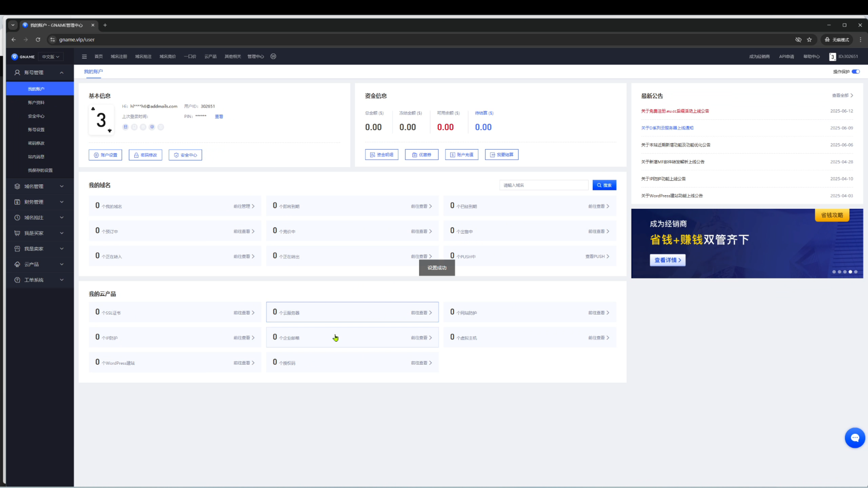The width and height of the screenshot is (868, 488).
Task: Click the 密码修改 button in 基本信息
Action: point(145,155)
